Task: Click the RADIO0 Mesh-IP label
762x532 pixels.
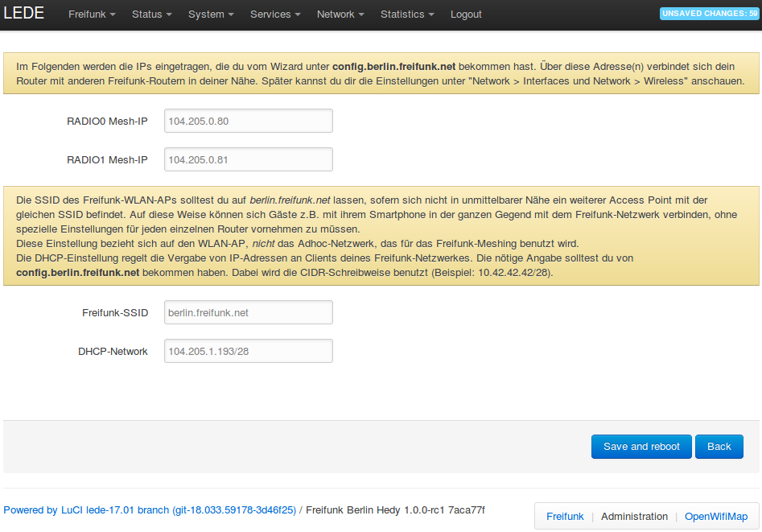Action: pyautogui.click(x=107, y=121)
